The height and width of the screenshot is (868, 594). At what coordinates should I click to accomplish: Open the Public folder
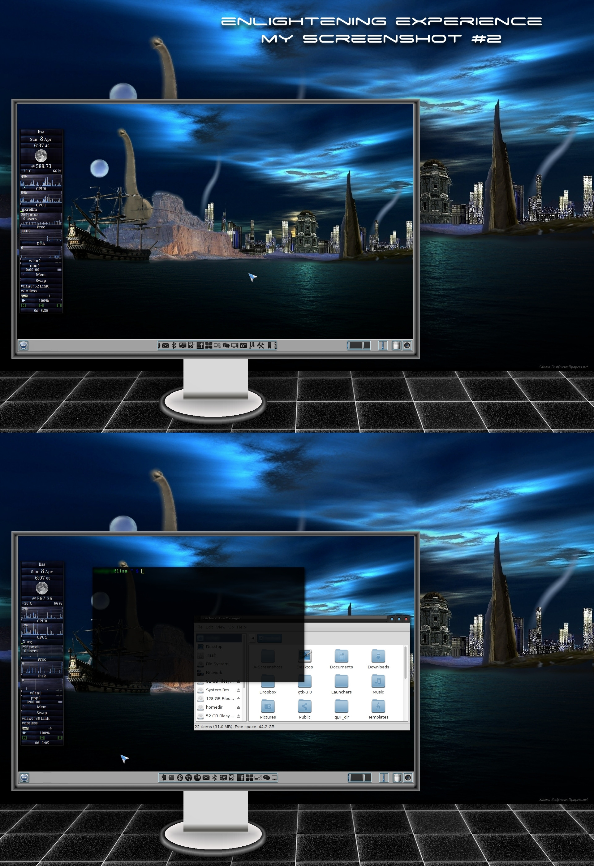coord(305,710)
